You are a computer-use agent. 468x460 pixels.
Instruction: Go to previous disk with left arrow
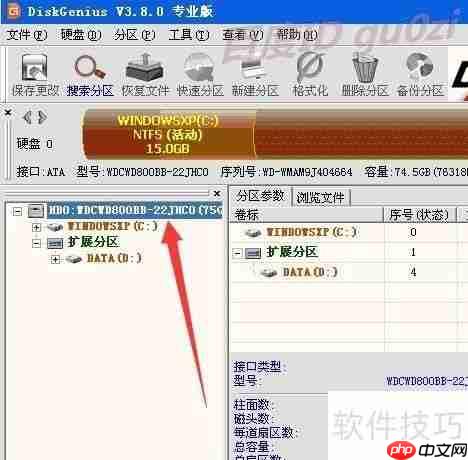27,117
